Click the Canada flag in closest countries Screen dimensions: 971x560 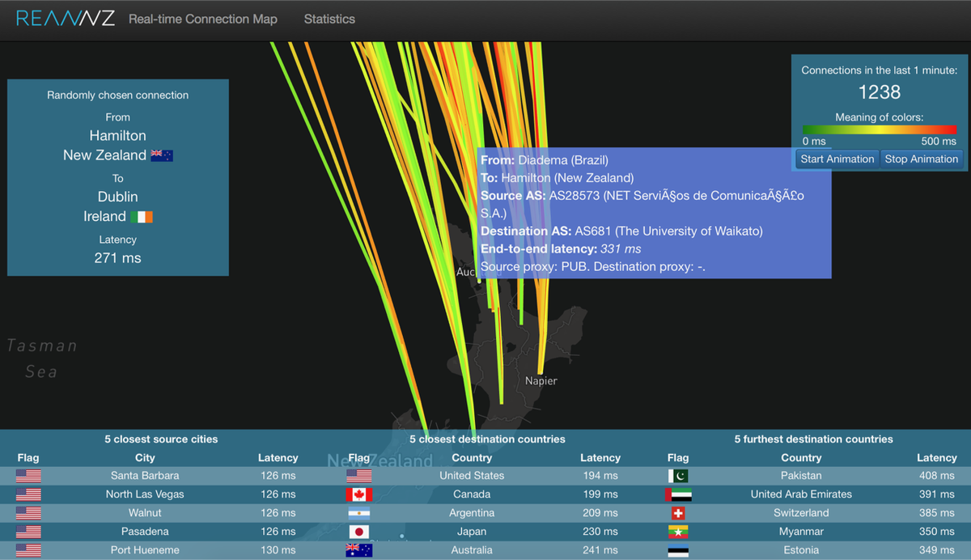(358, 494)
